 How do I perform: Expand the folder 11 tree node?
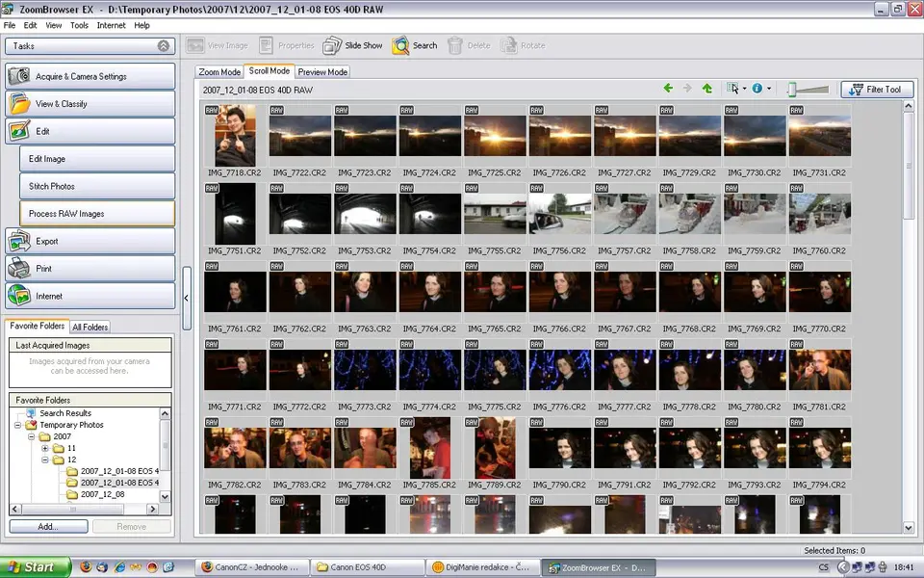[44, 449]
